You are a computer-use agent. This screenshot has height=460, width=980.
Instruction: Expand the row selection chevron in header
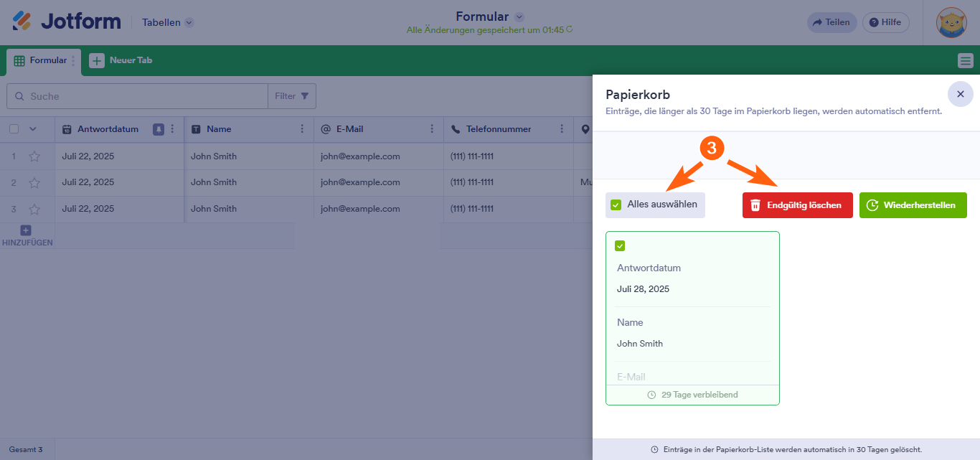[x=32, y=129]
